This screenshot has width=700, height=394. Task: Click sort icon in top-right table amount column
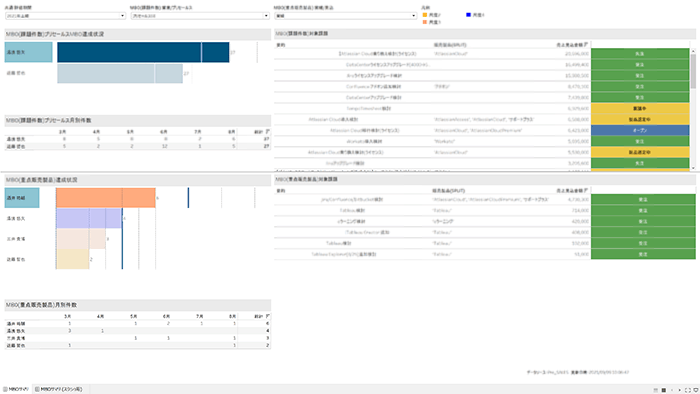[586, 45]
